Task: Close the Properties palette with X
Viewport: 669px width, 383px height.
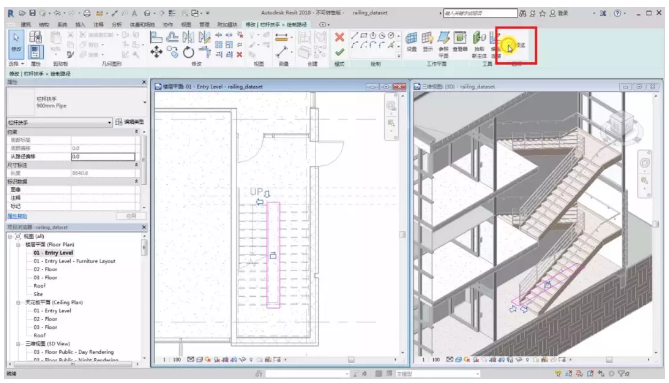Action: [144, 82]
